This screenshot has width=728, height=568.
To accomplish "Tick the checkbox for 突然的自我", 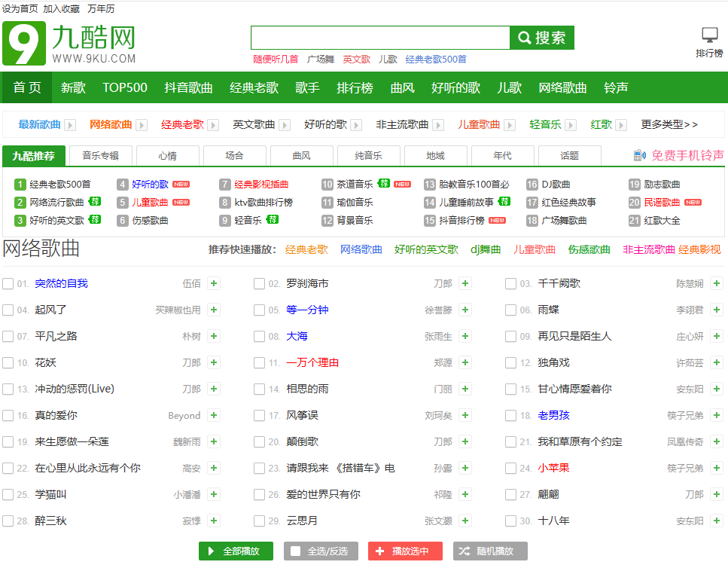I will 8,283.
